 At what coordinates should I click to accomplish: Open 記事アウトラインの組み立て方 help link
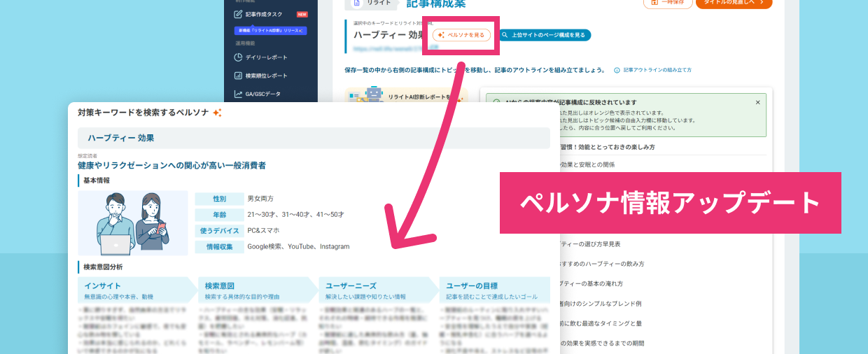(x=652, y=70)
